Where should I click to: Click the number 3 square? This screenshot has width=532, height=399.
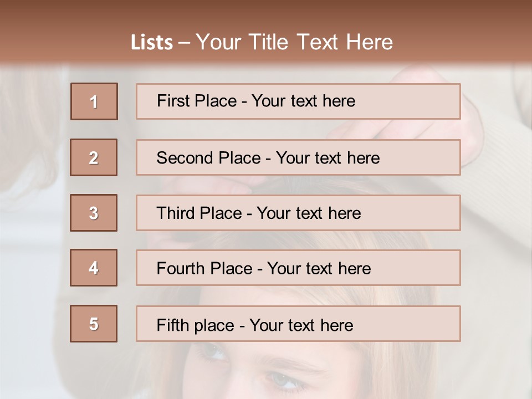coord(94,213)
